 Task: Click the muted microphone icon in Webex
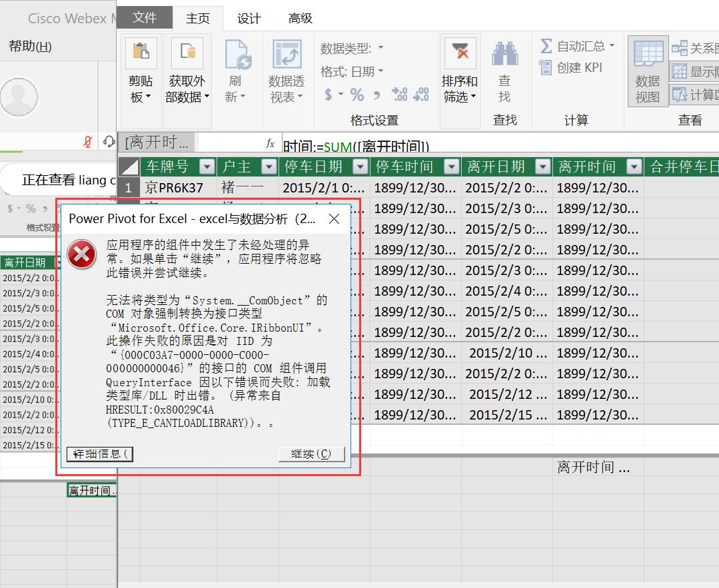[x=87, y=142]
